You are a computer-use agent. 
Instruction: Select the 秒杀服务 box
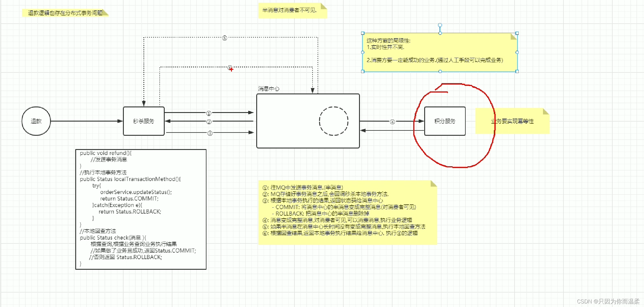144,121
